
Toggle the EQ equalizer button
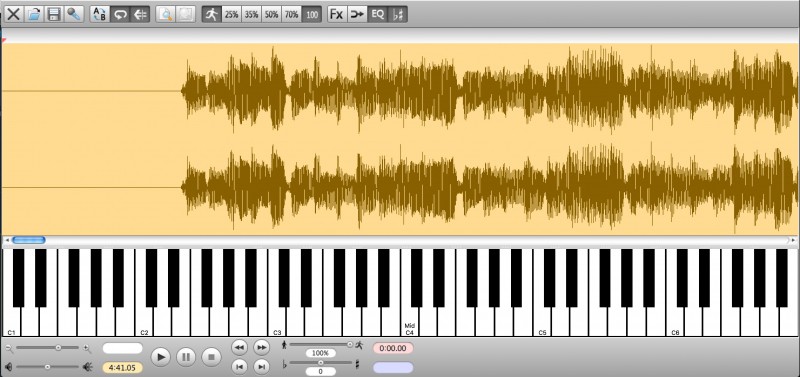pos(377,14)
